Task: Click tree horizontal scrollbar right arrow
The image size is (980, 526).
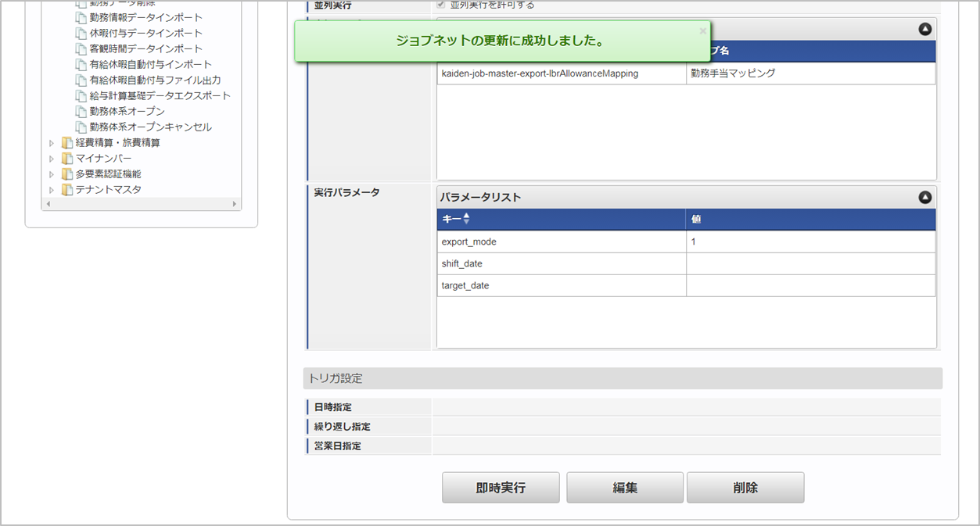Action: (x=235, y=204)
